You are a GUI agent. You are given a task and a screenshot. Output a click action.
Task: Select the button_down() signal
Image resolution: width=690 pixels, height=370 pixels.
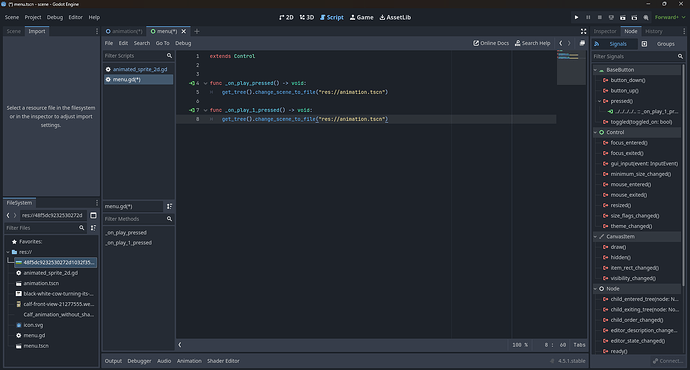628,80
